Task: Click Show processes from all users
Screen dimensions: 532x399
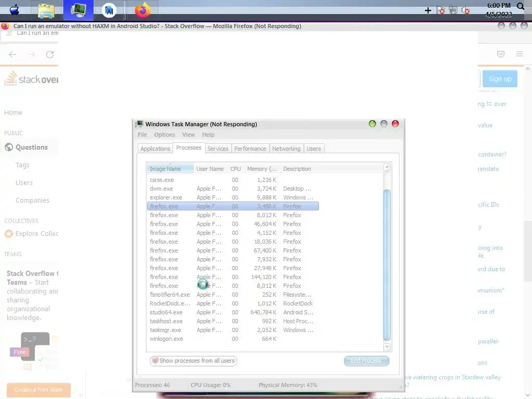Action: tap(193, 361)
